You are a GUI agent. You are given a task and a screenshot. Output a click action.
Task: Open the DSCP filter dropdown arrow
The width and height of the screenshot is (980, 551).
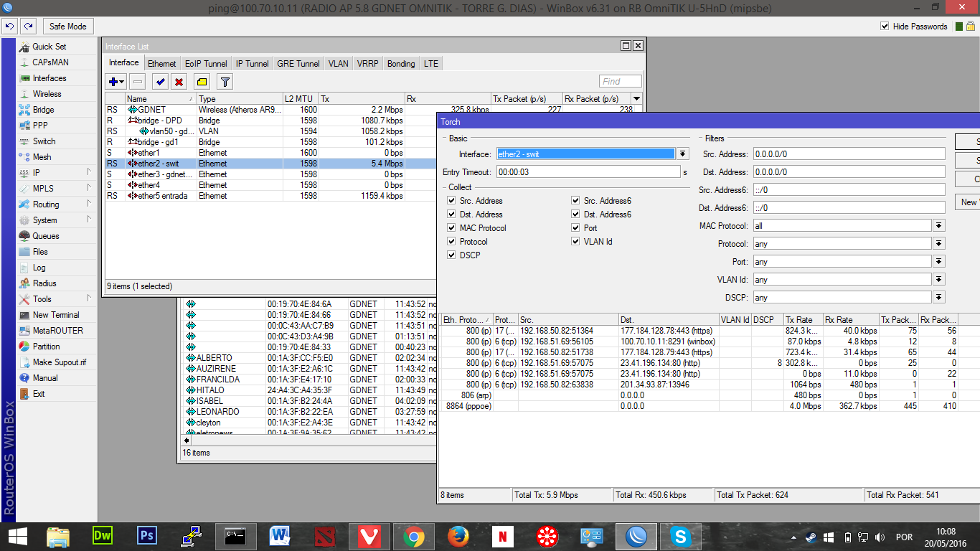[x=939, y=298]
